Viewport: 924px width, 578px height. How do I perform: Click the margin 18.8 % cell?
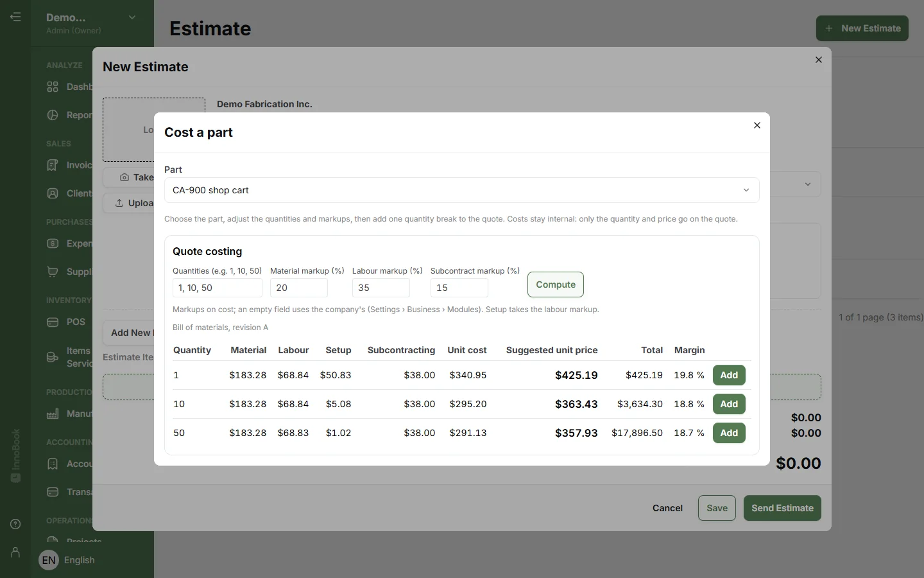coord(689,404)
